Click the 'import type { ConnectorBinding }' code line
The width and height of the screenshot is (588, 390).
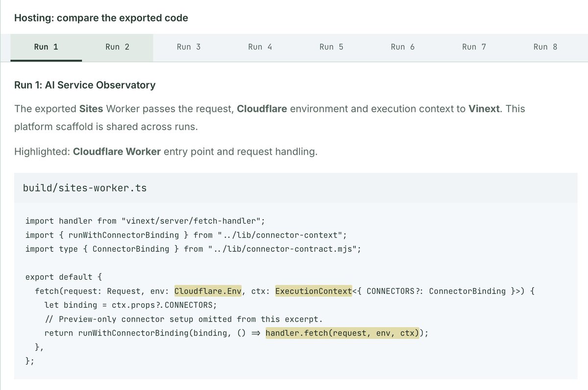(193, 249)
